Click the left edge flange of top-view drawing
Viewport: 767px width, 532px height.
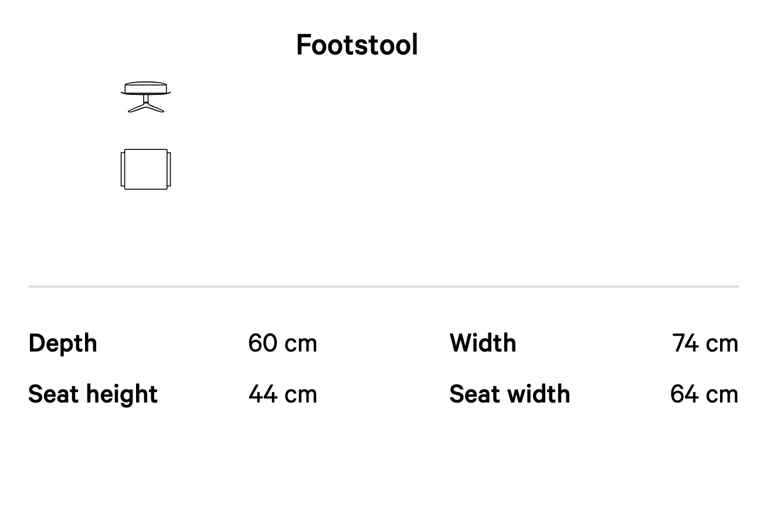(123, 169)
